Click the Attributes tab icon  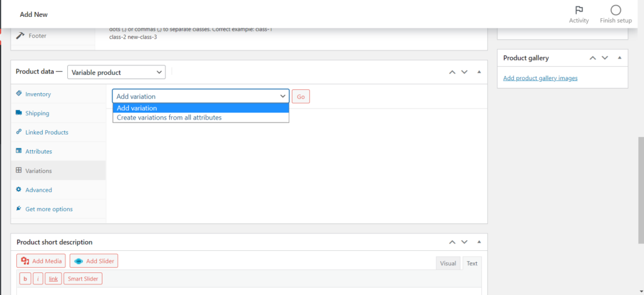[19, 152]
